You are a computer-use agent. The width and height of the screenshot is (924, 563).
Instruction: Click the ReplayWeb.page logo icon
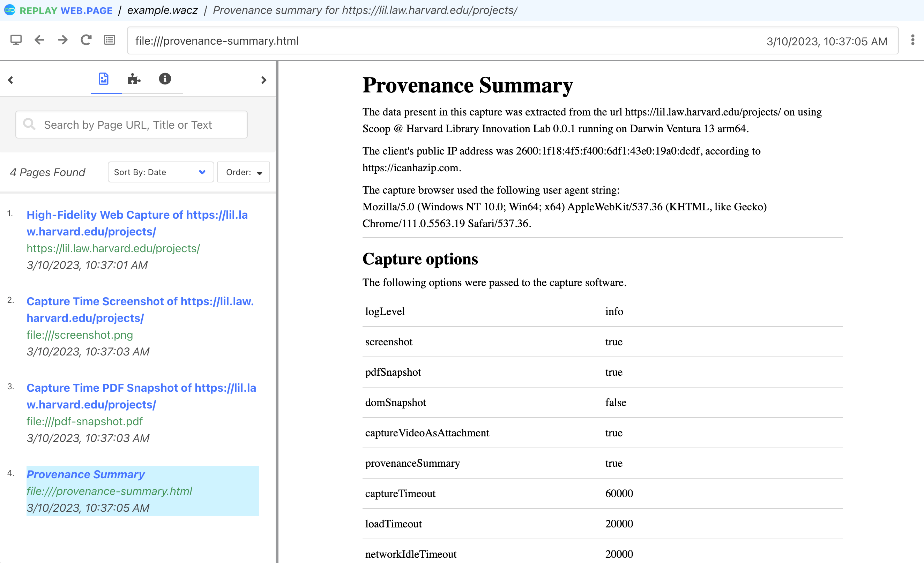(x=9, y=10)
